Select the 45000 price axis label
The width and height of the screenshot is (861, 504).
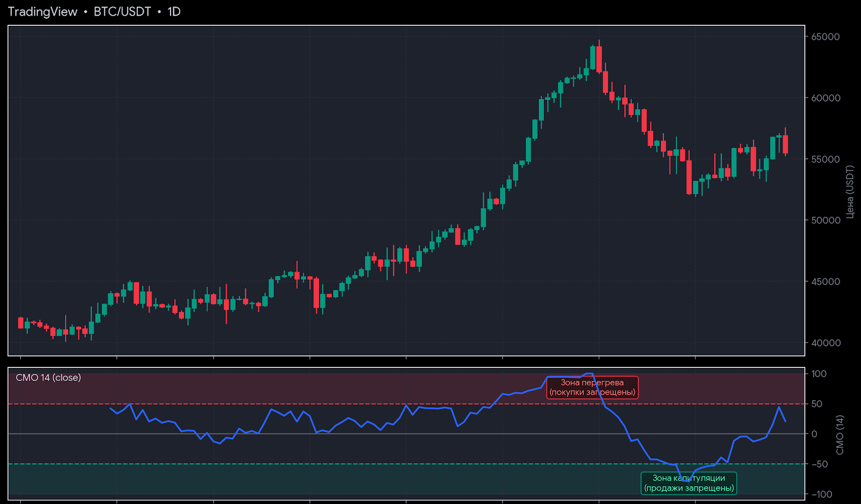click(x=825, y=281)
